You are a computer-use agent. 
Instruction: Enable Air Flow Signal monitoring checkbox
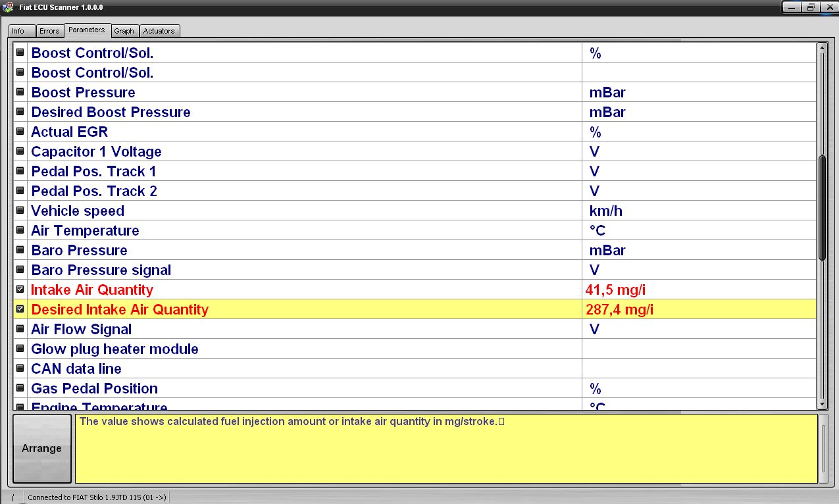tap(20, 328)
